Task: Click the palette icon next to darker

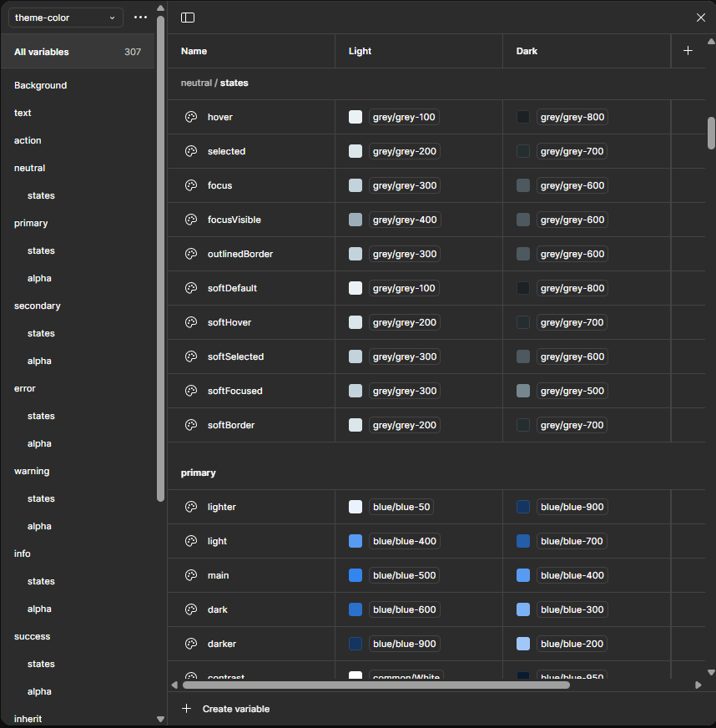Action: (x=191, y=644)
